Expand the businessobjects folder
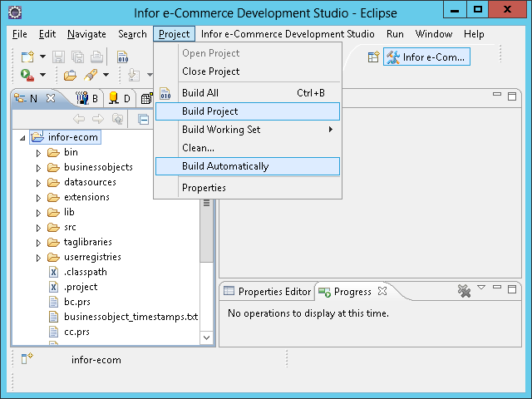The image size is (532, 399). click(38, 167)
